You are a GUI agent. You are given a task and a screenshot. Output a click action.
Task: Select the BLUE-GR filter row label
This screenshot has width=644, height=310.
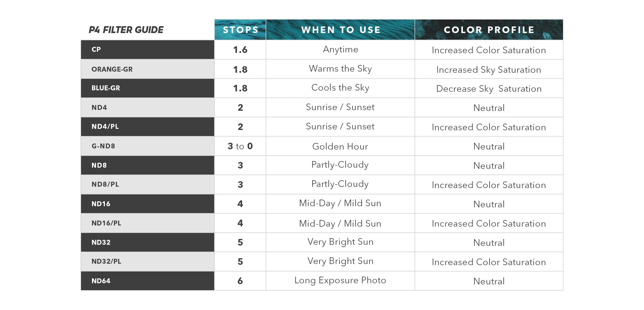tap(147, 88)
